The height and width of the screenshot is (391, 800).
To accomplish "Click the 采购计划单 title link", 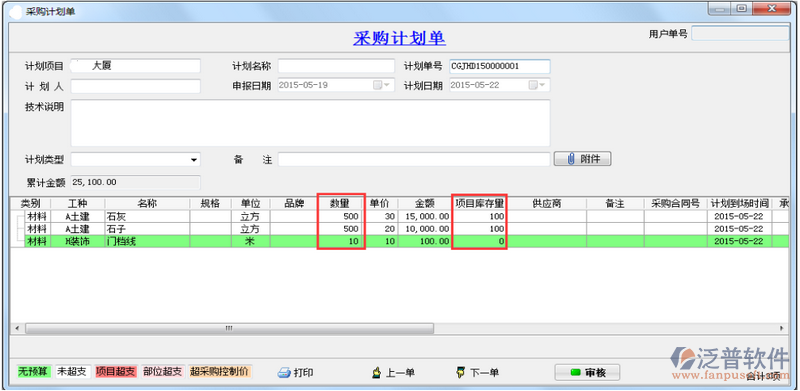I will tap(399, 38).
